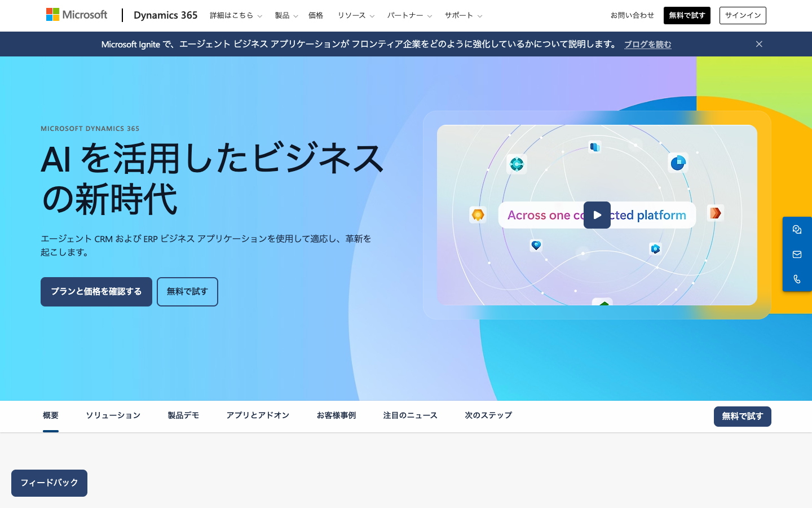Click the teal circular app icon in video
812x508 pixels.
tap(517, 164)
